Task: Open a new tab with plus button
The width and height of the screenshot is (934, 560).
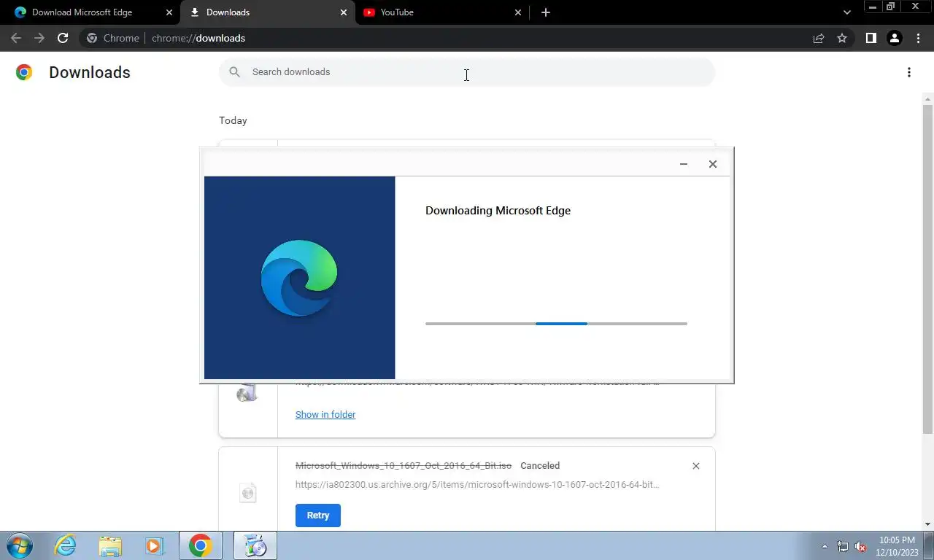Action: (x=546, y=12)
